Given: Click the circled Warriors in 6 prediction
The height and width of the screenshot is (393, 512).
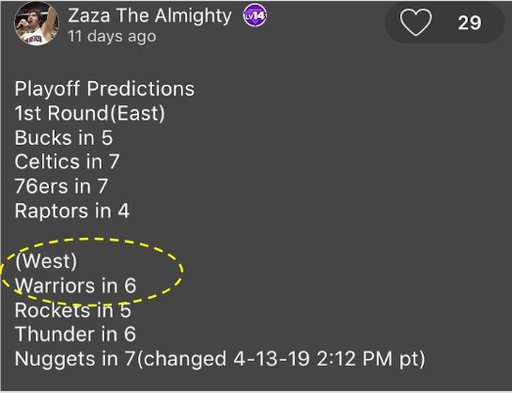Looking at the screenshot, I should point(75,286).
